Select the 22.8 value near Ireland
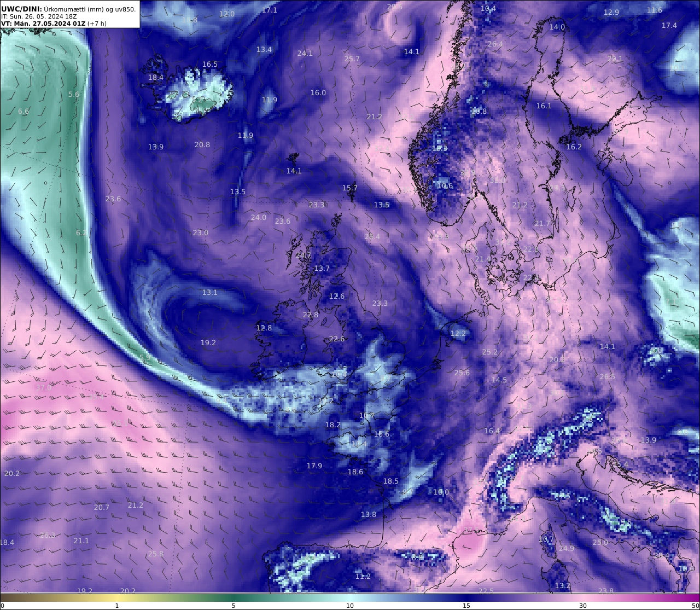700x610 pixels. (311, 315)
